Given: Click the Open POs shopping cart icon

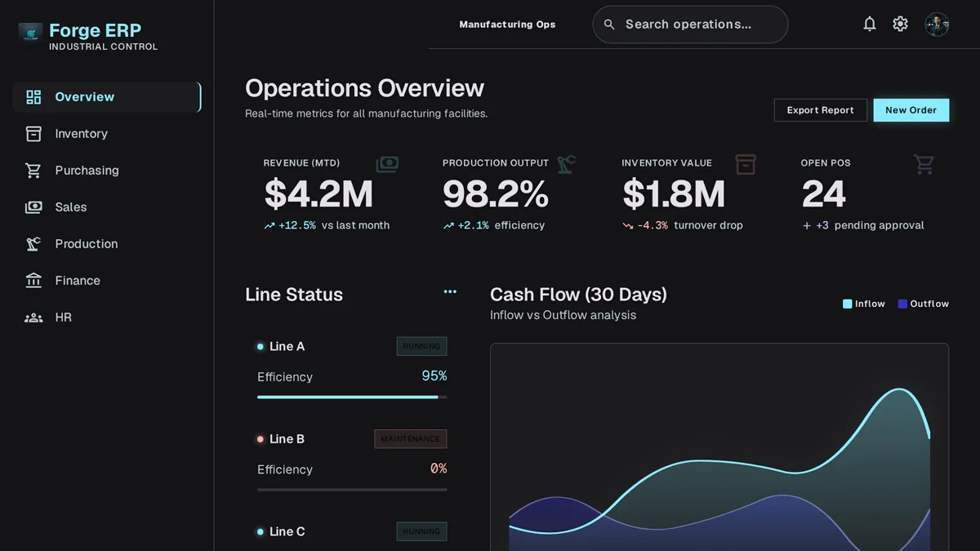Looking at the screenshot, I should (924, 164).
